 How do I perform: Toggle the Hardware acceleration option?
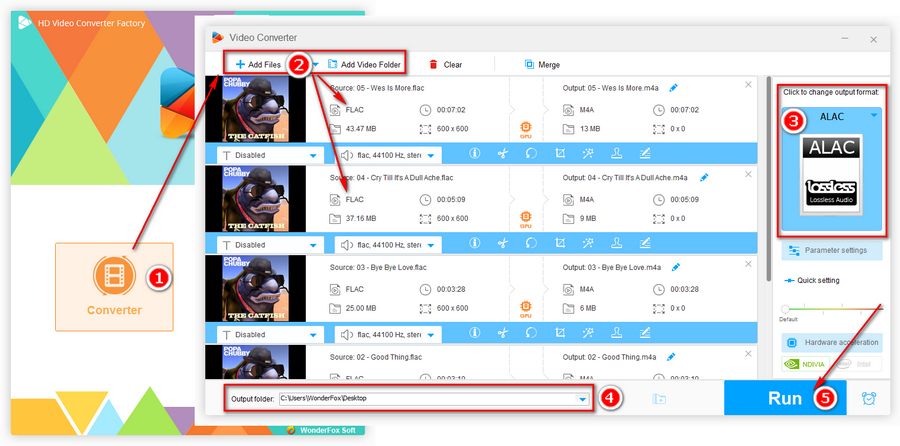coord(832,343)
